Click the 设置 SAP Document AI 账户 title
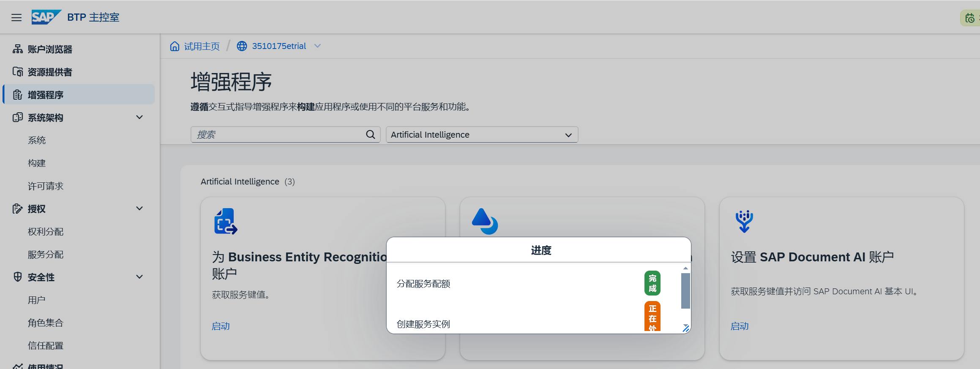This screenshot has height=369, width=980. pos(812,257)
